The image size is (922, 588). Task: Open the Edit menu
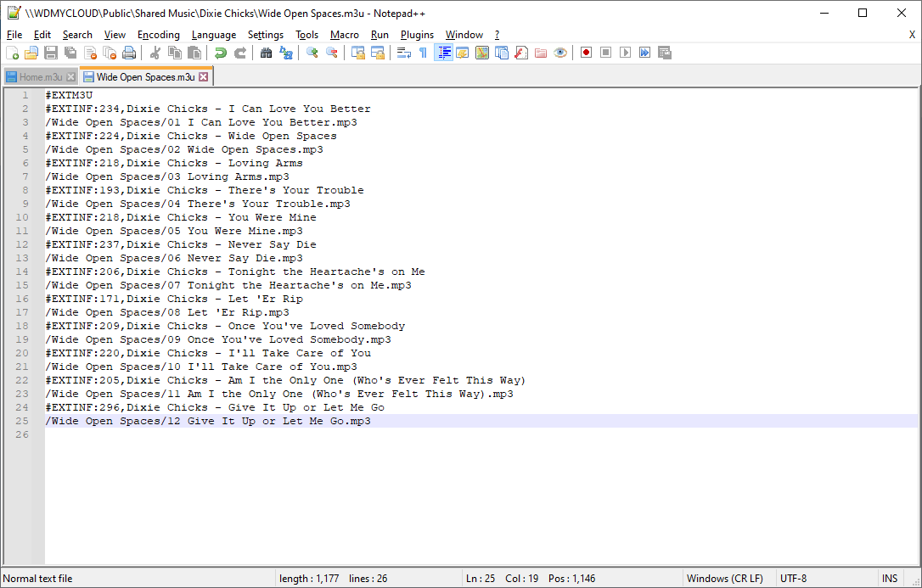click(42, 35)
